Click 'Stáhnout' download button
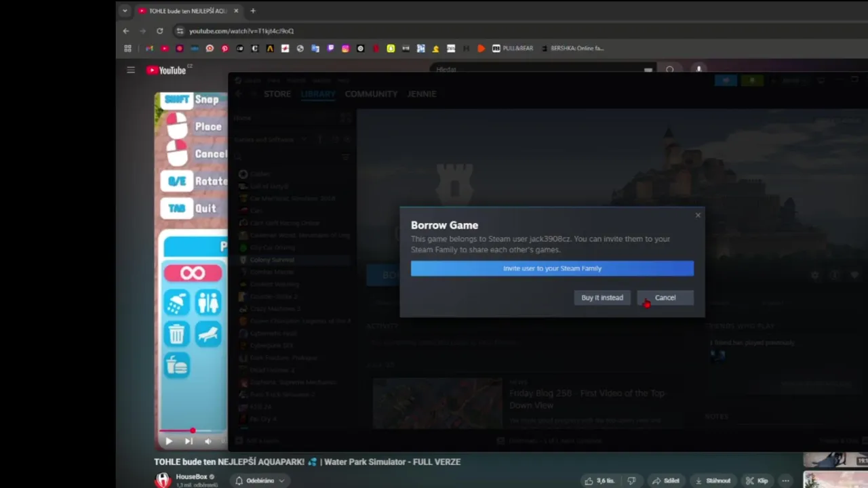This screenshot has width=868, height=488. click(x=713, y=481)
